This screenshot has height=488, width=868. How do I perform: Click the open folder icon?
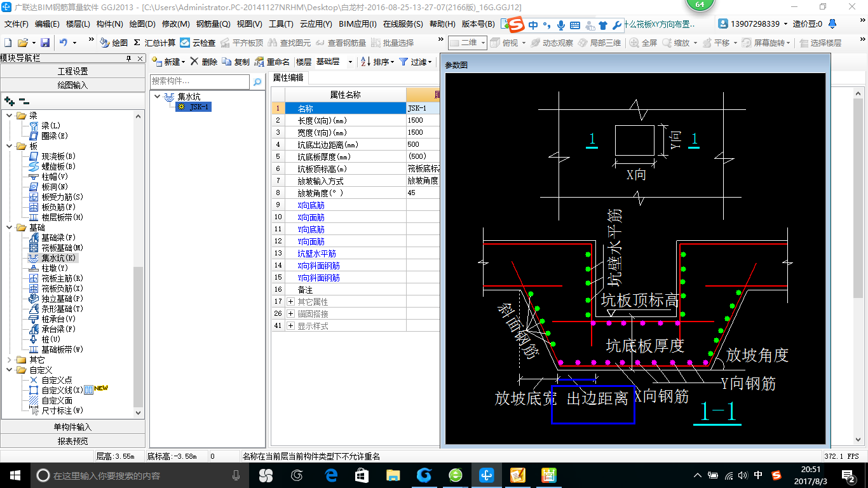(23, 43)
